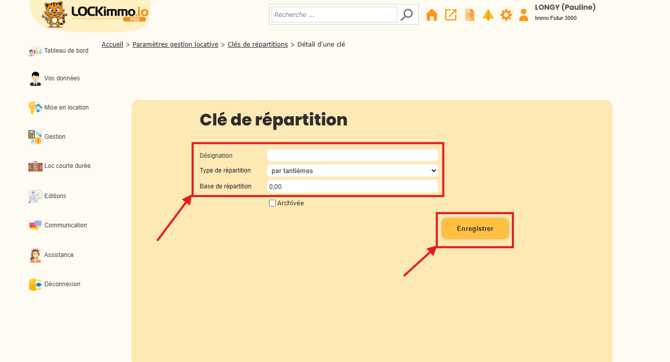Open Vos données menu item
The image size is (670, 362).
coord(62,78)
